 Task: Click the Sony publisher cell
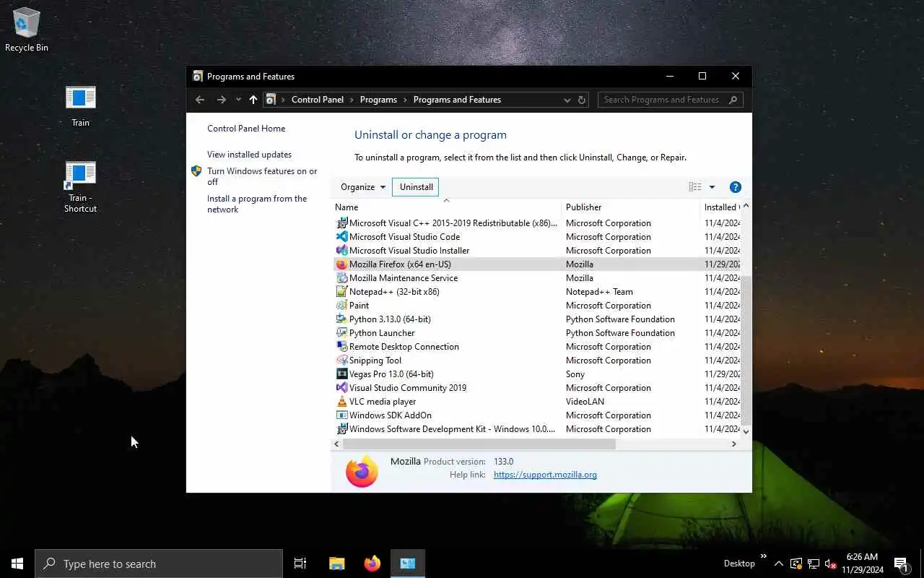(575, 374)
